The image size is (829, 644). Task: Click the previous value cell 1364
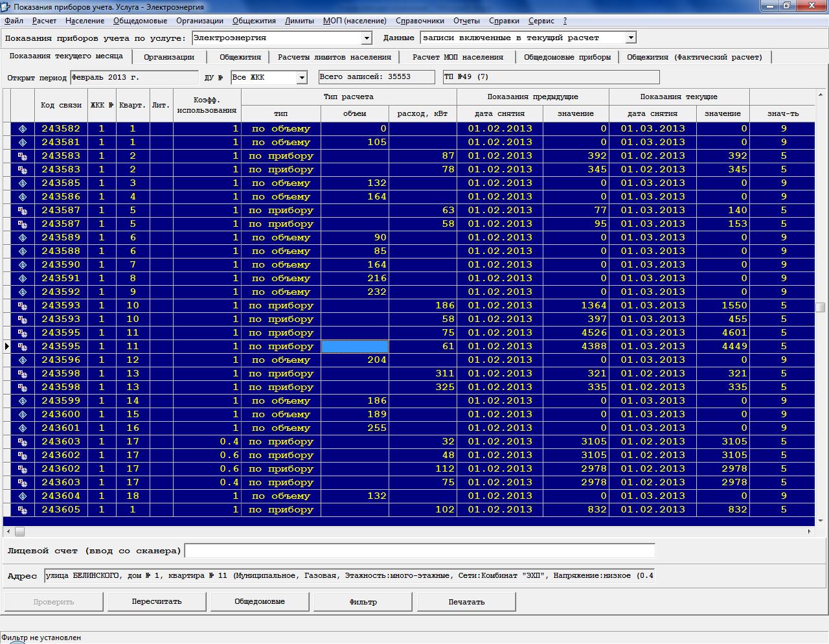[576, 306]
